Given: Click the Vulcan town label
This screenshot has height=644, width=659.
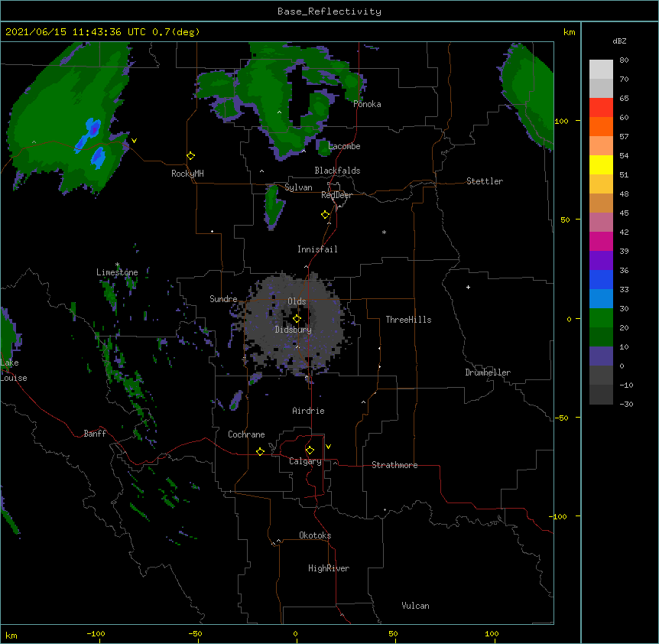Looking at the screenshot, I should (x=415, y=606).
